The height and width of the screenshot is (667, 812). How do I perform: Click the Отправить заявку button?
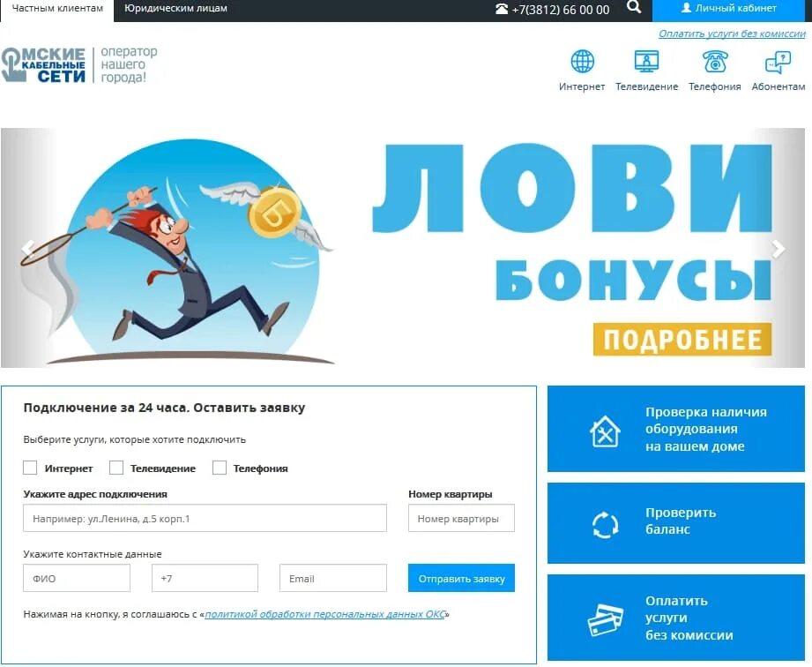[461, 578]
